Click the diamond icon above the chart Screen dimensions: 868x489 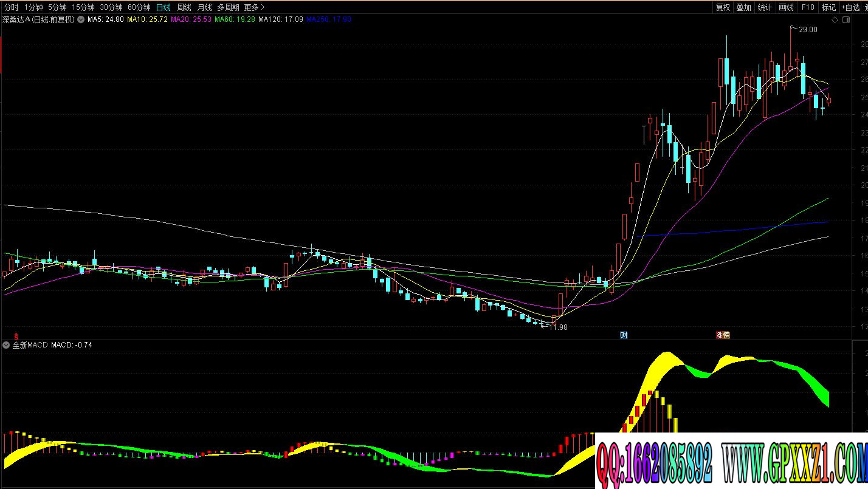tap(835, 20)
